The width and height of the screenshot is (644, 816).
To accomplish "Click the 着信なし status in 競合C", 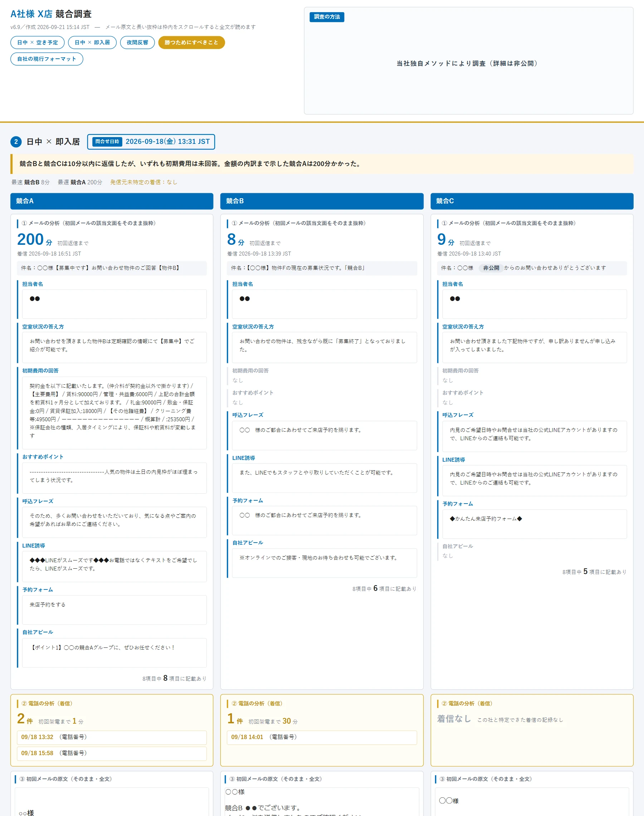I will [x=454, y=719].
